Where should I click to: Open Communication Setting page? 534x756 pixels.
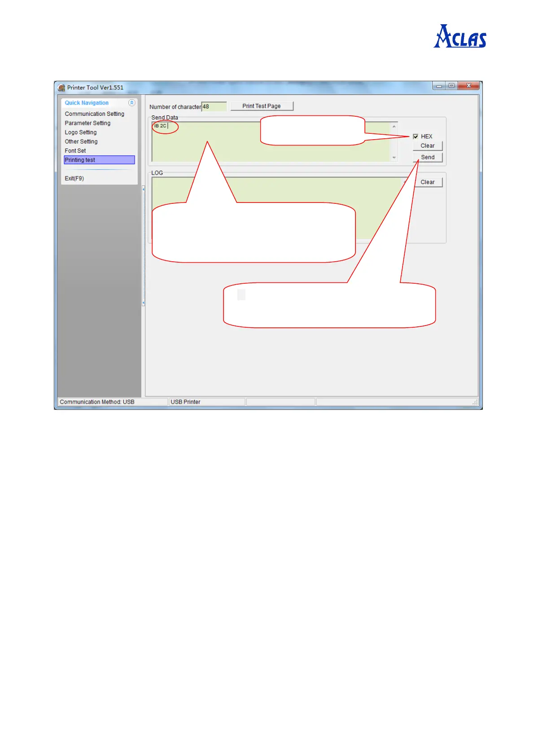(94, 114)
